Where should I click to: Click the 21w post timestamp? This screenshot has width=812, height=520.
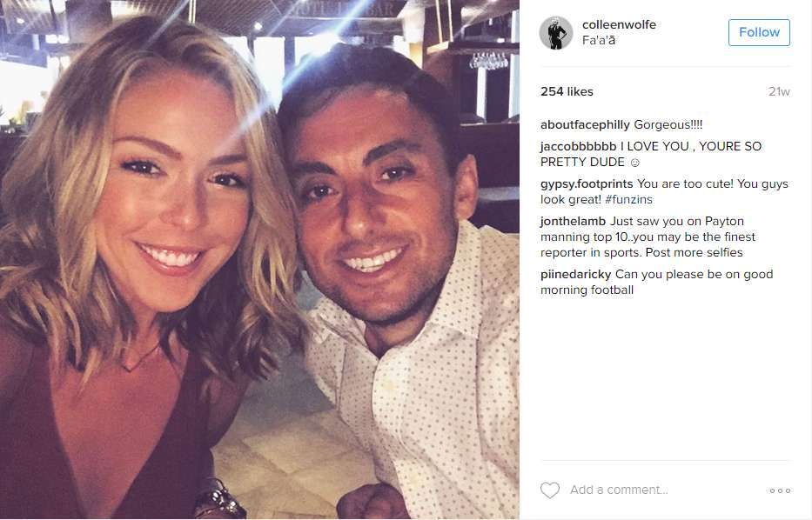[x=779, y=91]
